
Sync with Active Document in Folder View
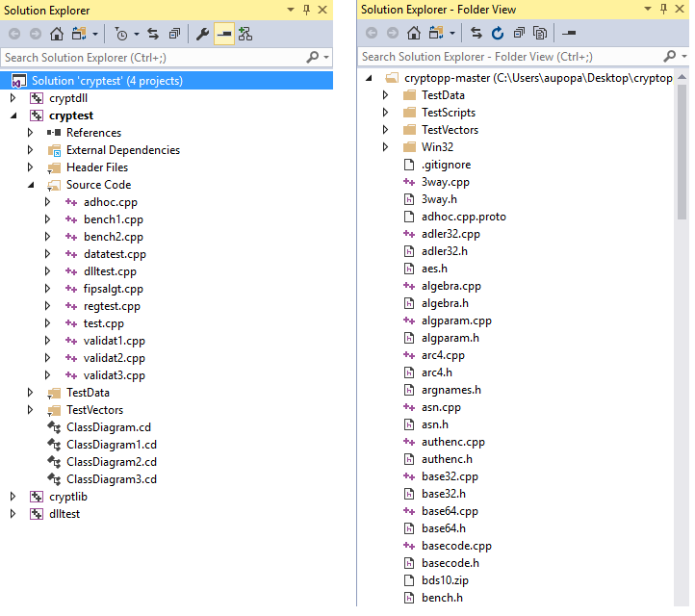476,33
